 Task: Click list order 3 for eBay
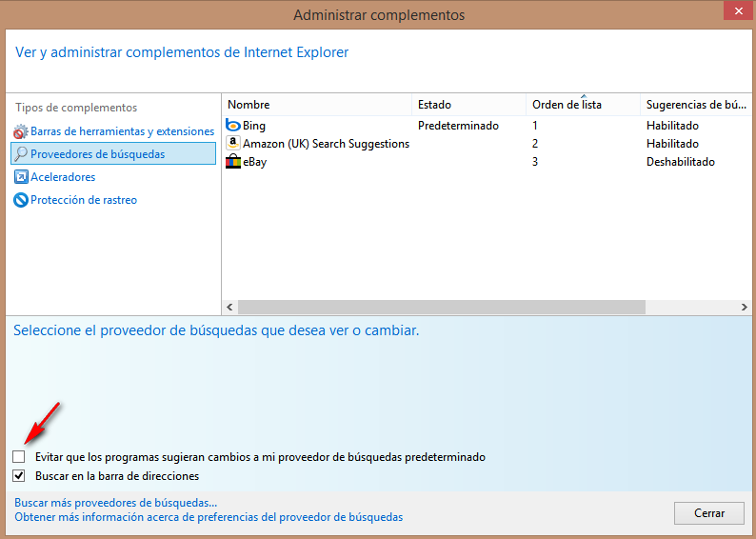(x=535, y=162)
